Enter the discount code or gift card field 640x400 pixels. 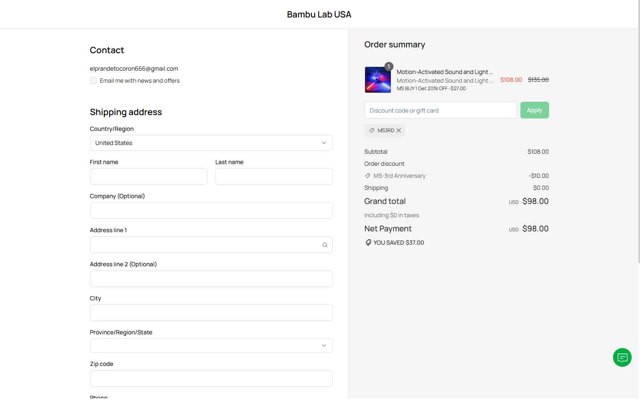tap(440, 110)
